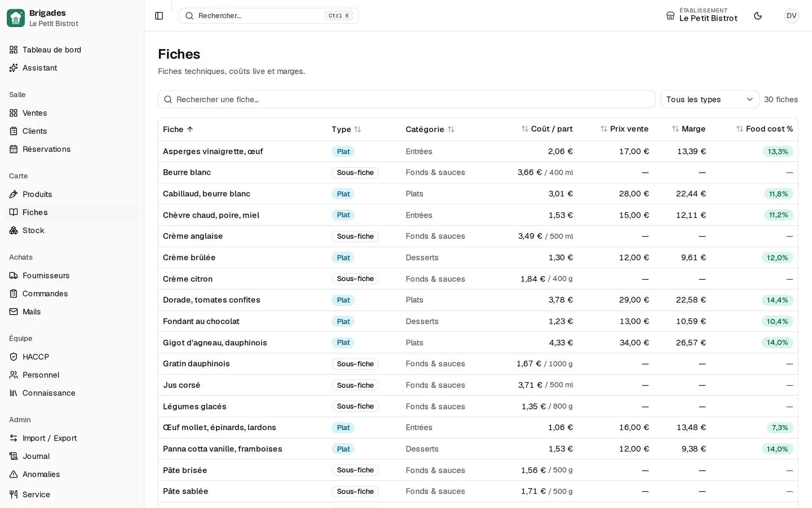Viewport: 812px width, 508px height.
Task: Click the Produits carrot icon
Action: pyautogui.click(x=14, y=194)
